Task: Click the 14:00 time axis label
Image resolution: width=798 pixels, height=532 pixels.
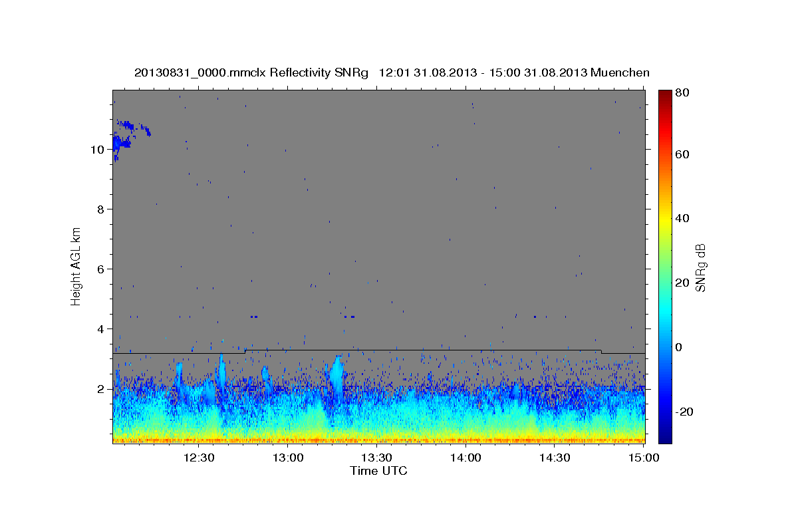Action: coord(465,458)
